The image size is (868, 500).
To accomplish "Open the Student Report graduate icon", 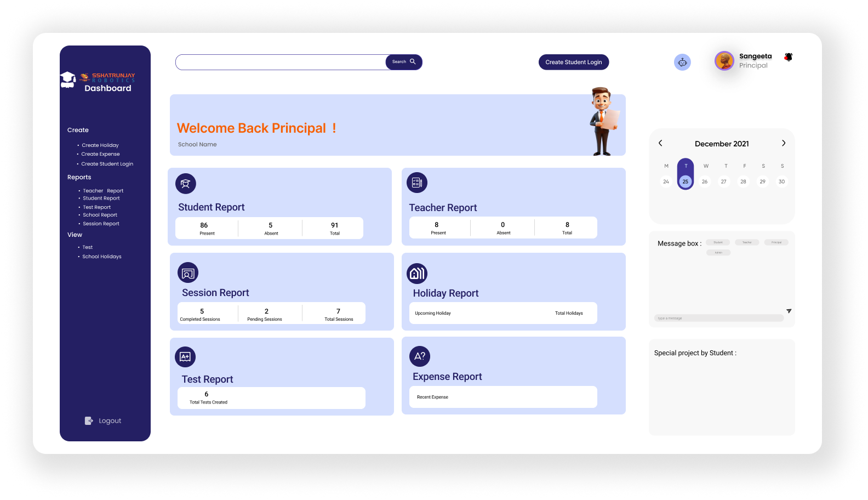I will (x=186, y=184).
